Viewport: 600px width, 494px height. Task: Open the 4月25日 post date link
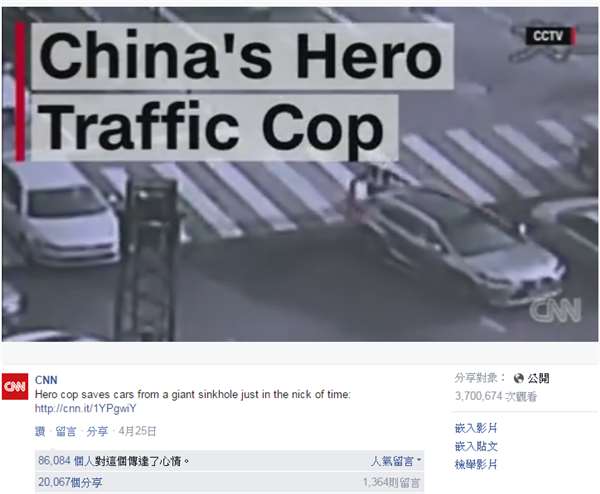pyautogui.click(x=137, y=431)
